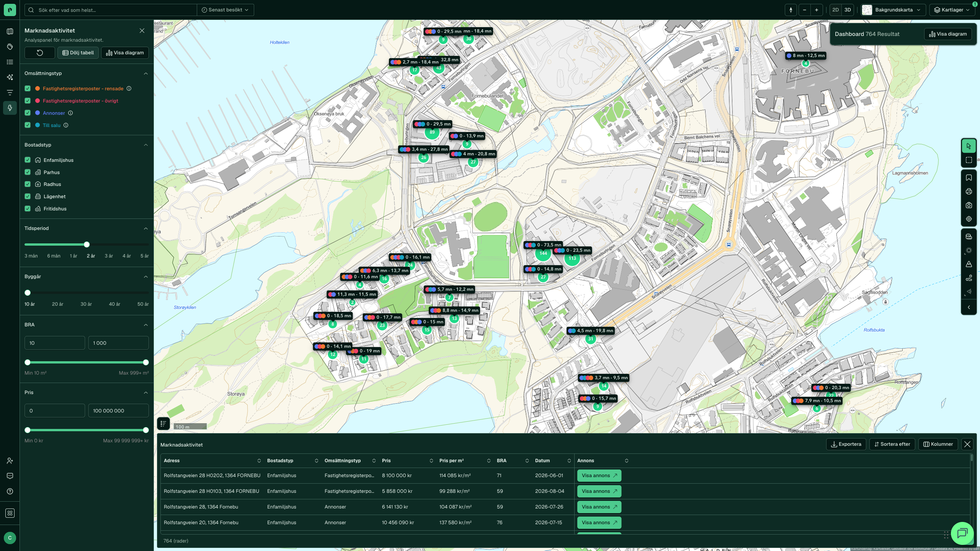Image resolution: width=980 pixels, height=551 pixels.
Task: Switch map to 2D view
Action: point(836,10)
